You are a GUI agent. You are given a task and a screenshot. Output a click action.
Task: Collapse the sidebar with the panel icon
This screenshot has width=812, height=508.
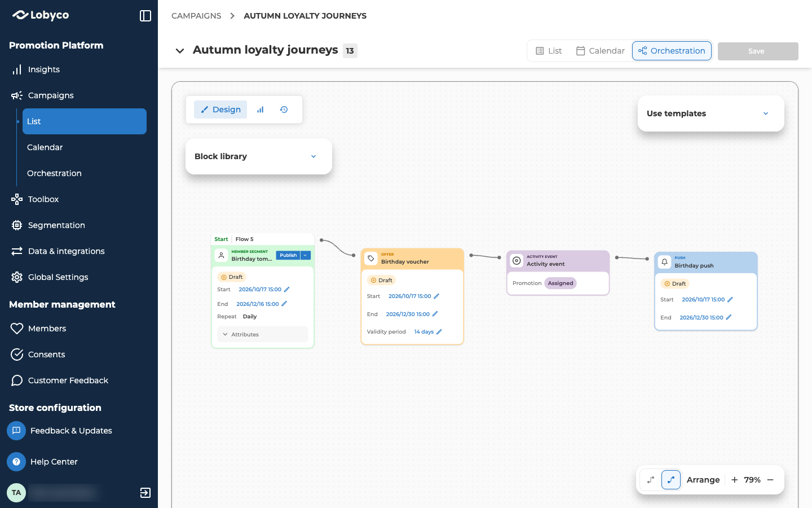click(145, 16)
